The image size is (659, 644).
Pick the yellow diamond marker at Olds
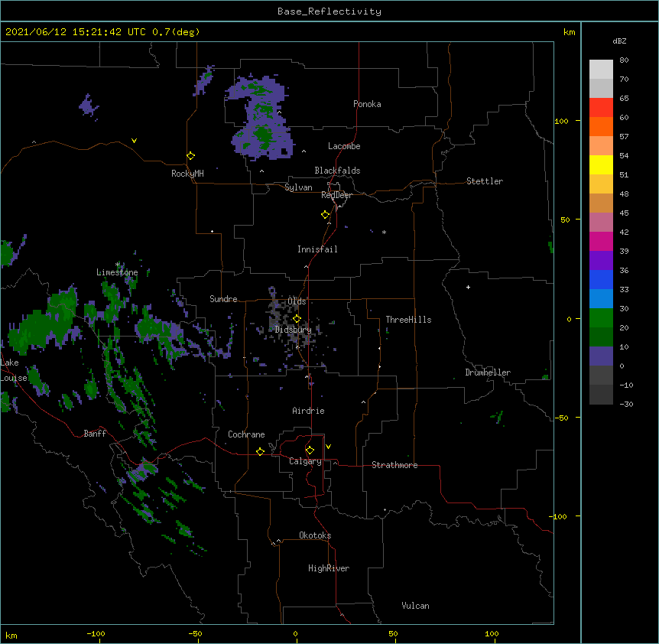click(x=297, y=318)
